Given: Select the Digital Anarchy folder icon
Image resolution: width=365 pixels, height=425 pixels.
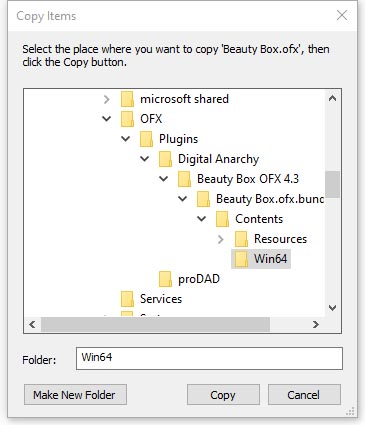Looking at the screenshot, I should tap(165, 159).
